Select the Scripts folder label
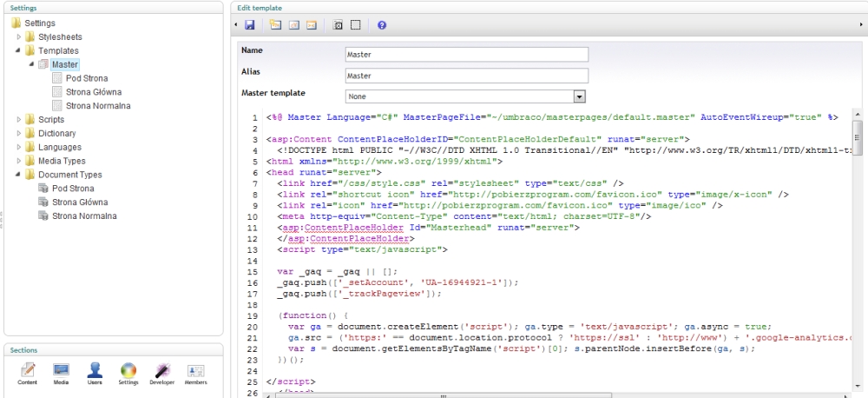This screenshot has width=868, height=398. pos(51,119)
